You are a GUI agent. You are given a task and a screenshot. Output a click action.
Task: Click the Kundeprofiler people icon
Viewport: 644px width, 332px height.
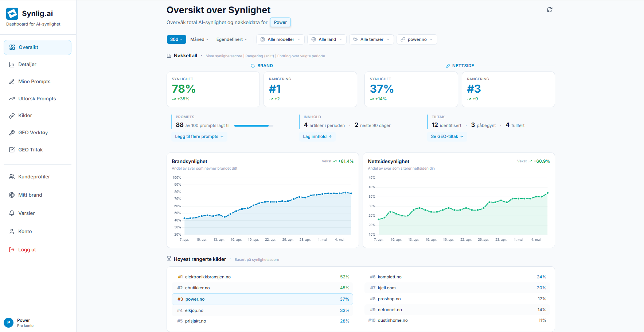coord(12,177)
